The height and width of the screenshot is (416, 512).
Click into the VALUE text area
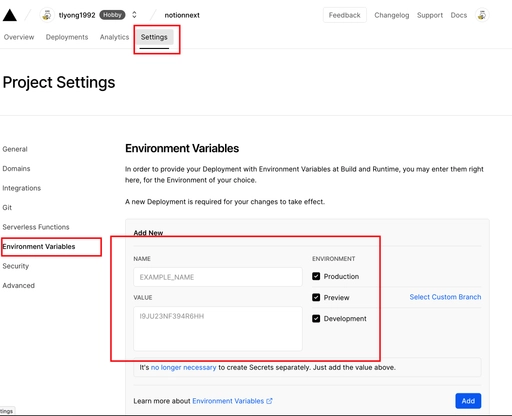pyautogui.click(x=218, y=329)
